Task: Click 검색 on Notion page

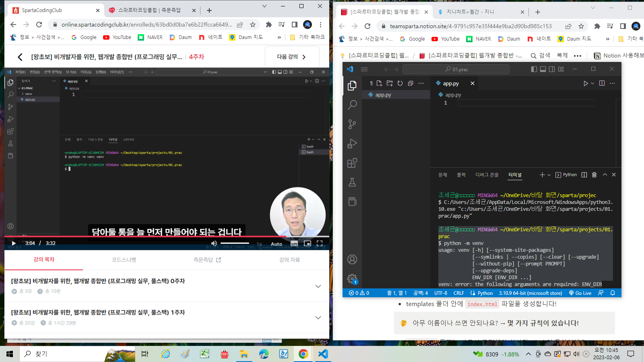Action: [540, 56]
